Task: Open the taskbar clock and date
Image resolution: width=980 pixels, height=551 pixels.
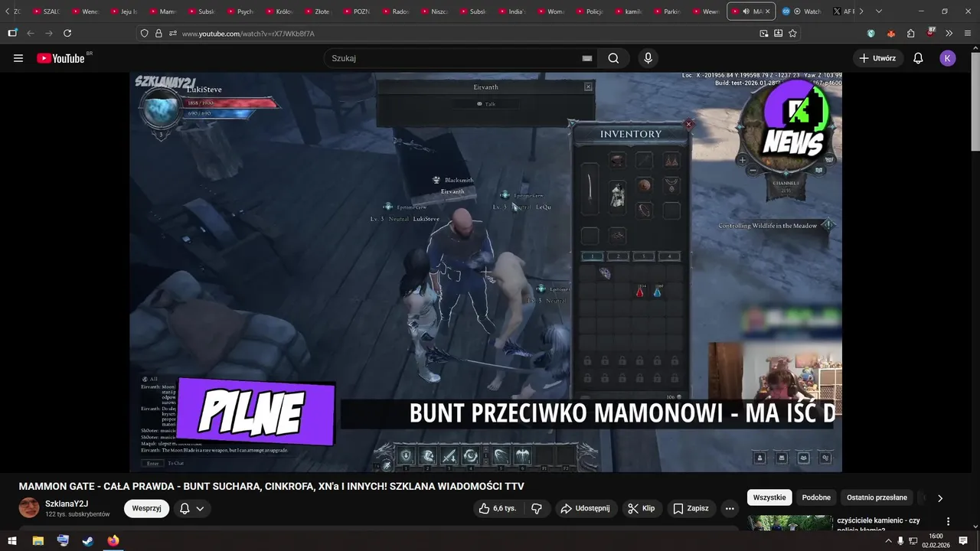Action: coord(936,540)
